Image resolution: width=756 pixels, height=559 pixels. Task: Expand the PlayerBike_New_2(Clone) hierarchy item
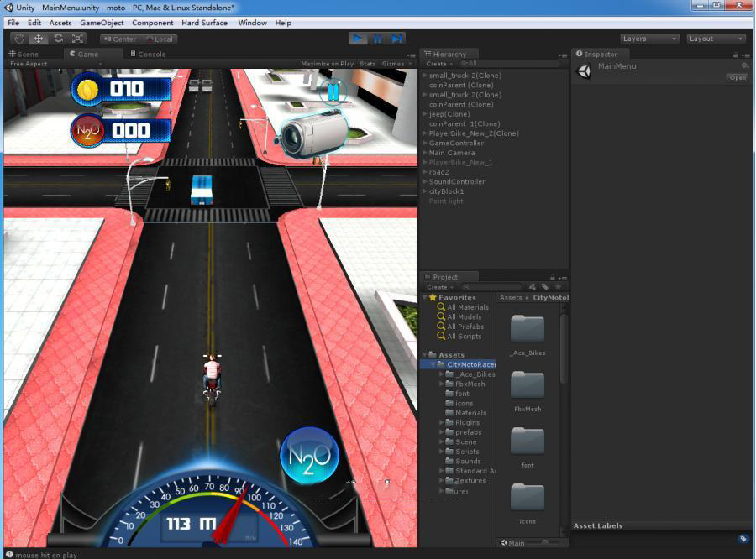click(425, 133)
